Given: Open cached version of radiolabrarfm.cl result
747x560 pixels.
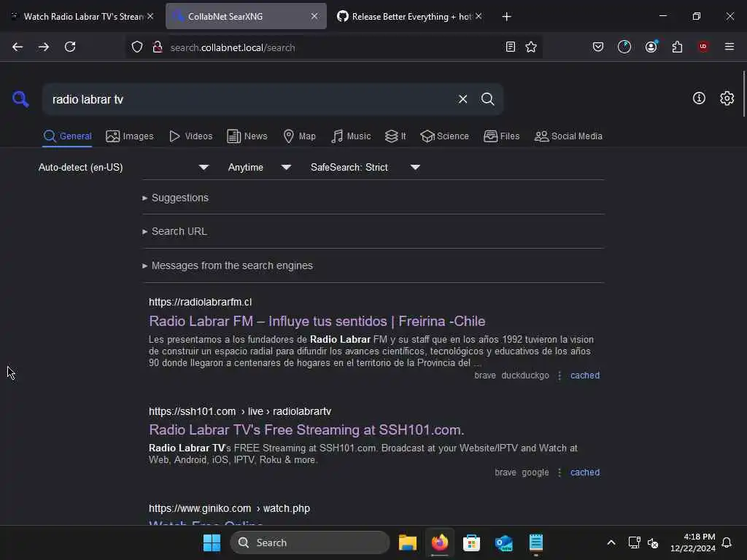Looking at the screenshot, I should click(x=584, y=376).
